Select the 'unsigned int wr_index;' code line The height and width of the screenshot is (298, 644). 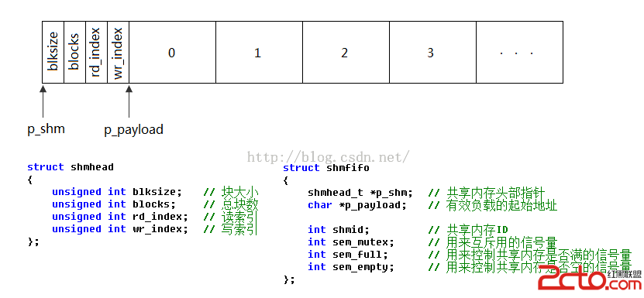(x=120, y=228)
